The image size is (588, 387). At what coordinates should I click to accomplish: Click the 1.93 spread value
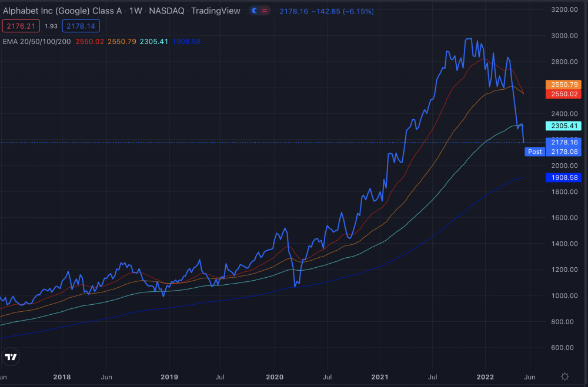coord(51,26)
